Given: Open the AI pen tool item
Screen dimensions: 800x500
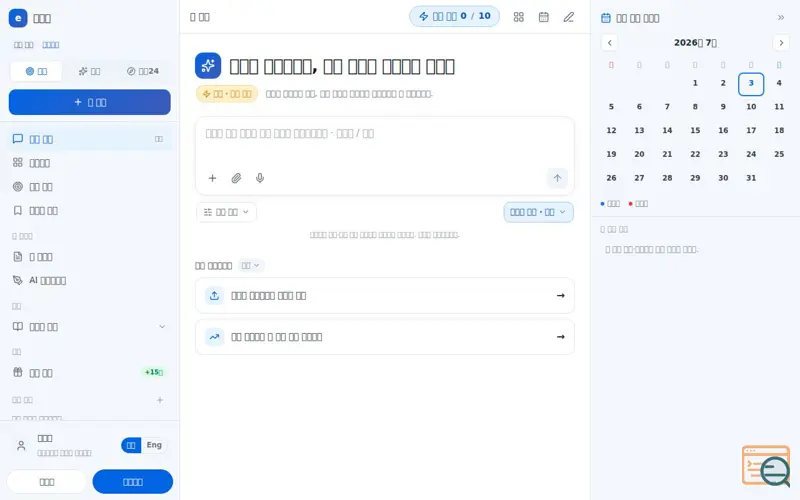Looking at the screenshot, I should coord(90,280).
